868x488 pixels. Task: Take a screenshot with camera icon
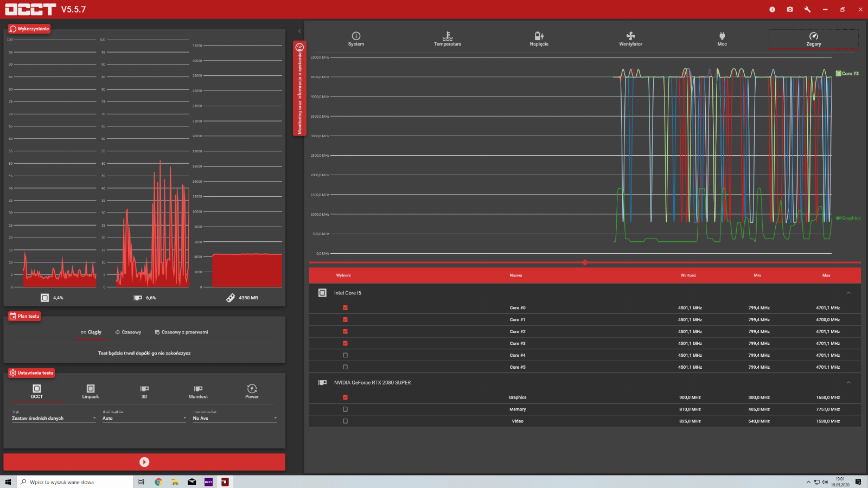[790, 9]
